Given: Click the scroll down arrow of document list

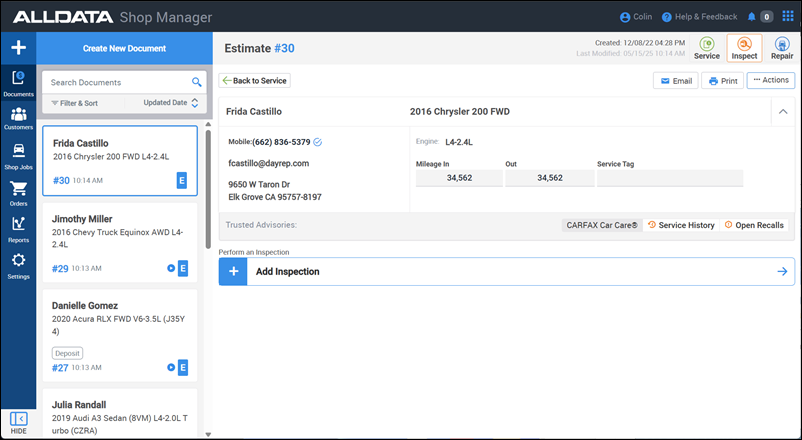Looking at the screenshot, I should 208,434.
